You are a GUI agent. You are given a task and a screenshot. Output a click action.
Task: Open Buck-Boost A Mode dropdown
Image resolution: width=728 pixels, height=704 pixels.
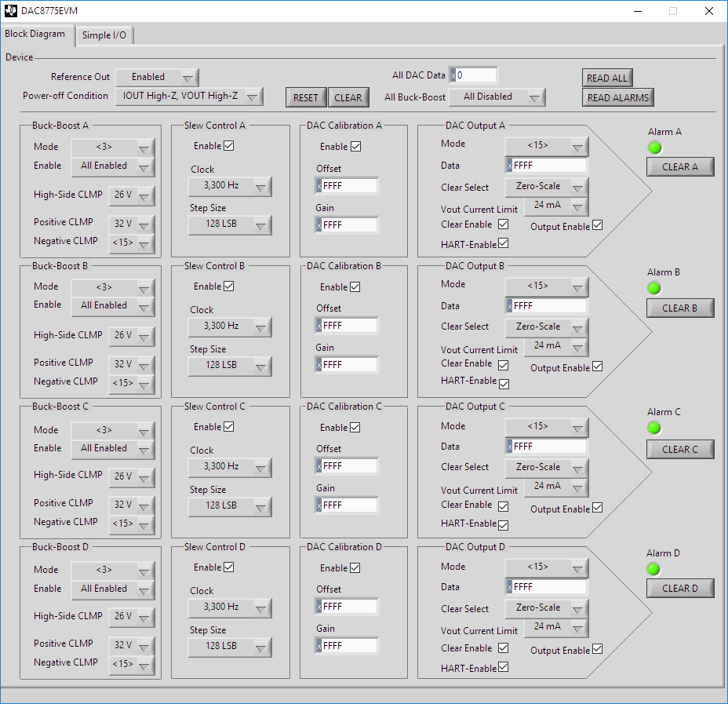click(x=113, y=148)
